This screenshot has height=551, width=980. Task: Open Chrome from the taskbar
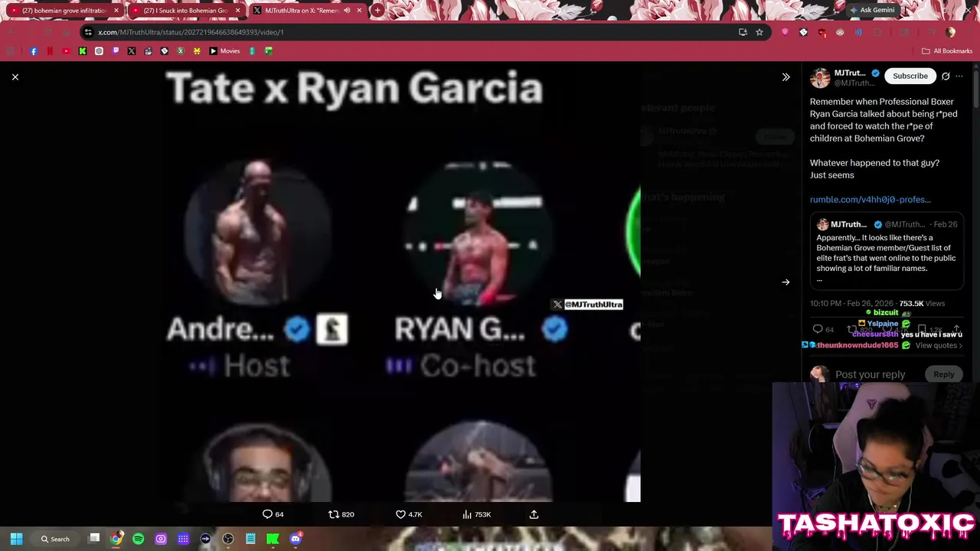tap(116, 539)
